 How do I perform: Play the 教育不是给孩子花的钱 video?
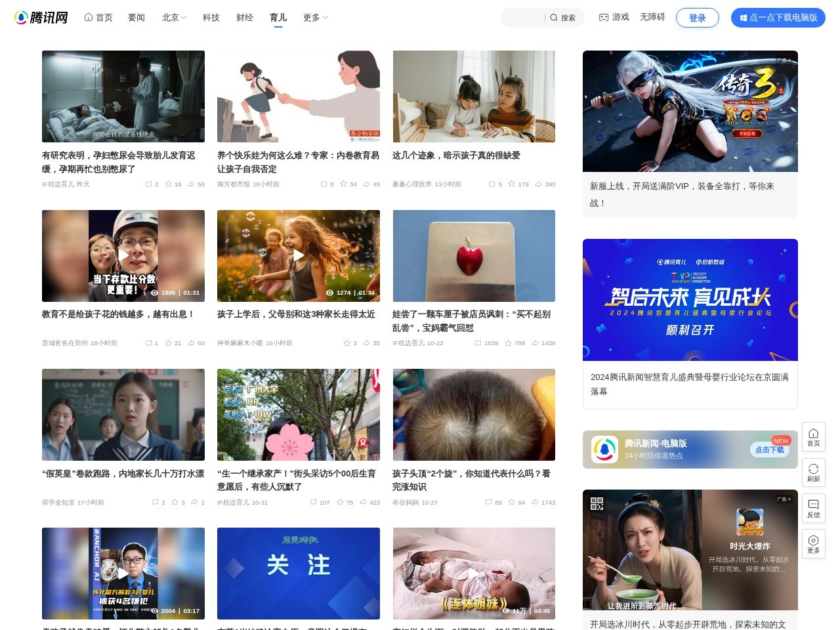coord(123,256)
